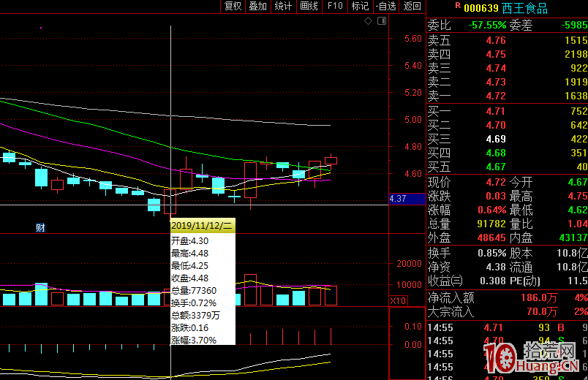The image size is (588, 380).
Task: Click the 现价 value 4.72
Action: [x=496, y=182]
